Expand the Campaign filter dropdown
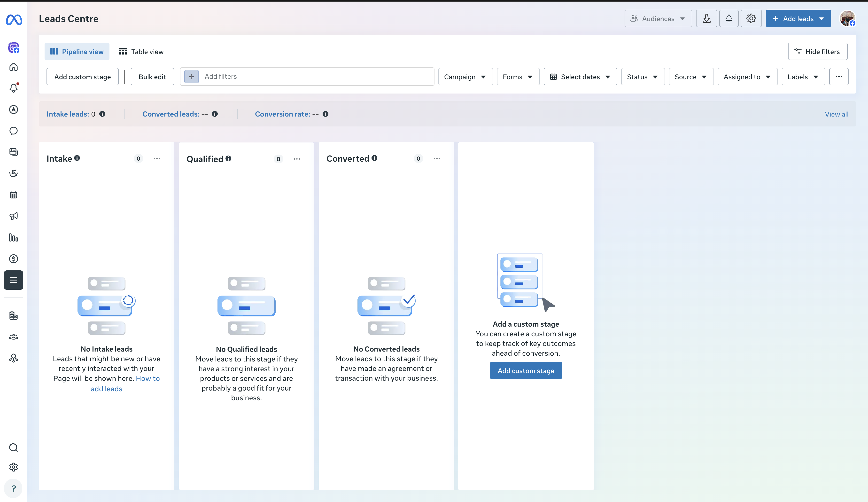 click(465, 77)
